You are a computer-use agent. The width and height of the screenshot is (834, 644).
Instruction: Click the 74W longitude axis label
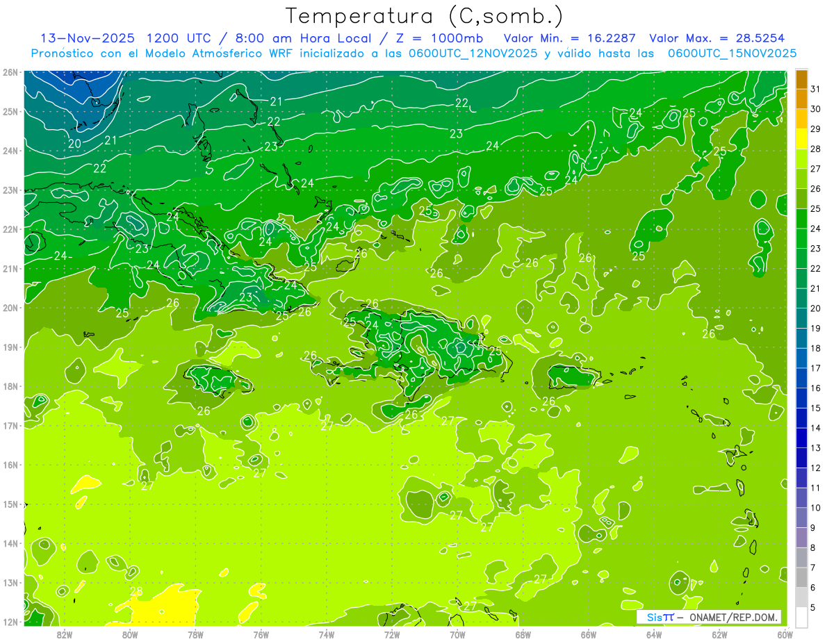(327, 634)
